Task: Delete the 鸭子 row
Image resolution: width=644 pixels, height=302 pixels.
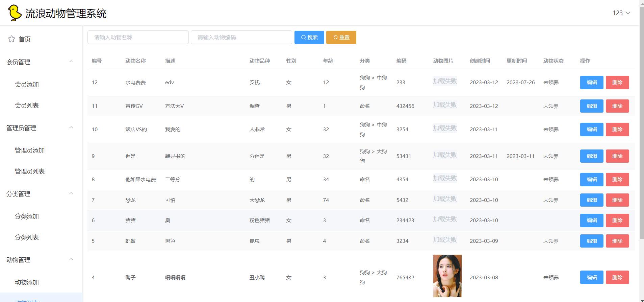Action: coord(617,277)
